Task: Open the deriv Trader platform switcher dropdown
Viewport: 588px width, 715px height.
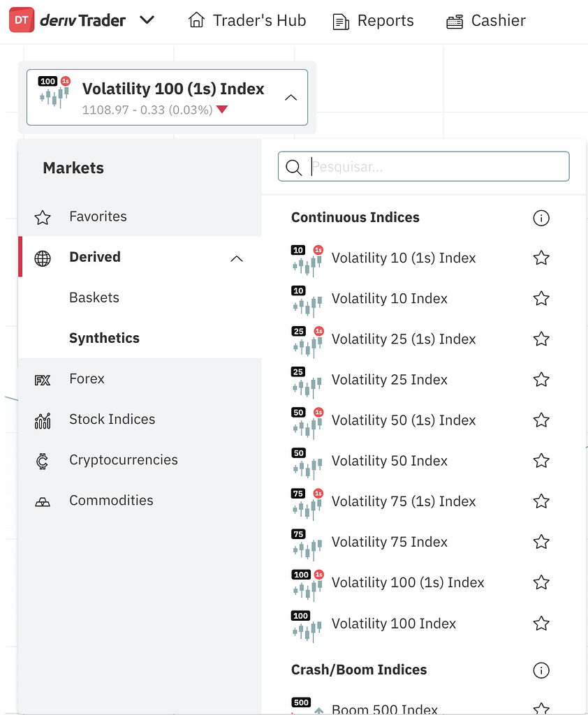Action: click(x=147, y=20)
